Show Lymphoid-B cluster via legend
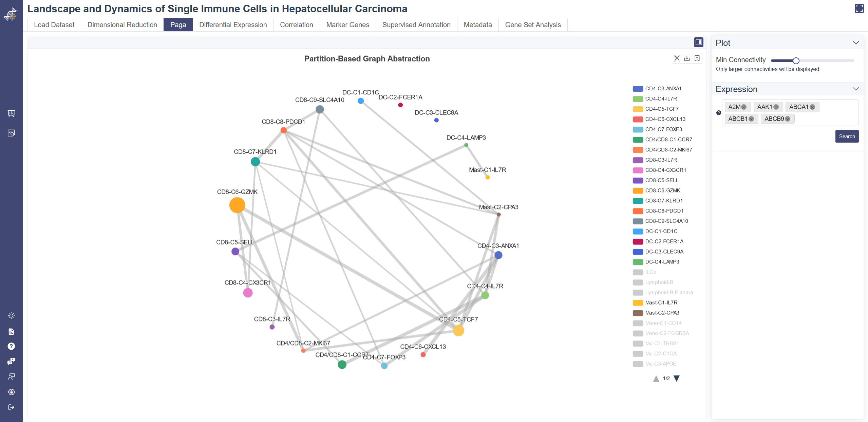The height and width of the screenshot is (422, 868). (x=659, y=282)
